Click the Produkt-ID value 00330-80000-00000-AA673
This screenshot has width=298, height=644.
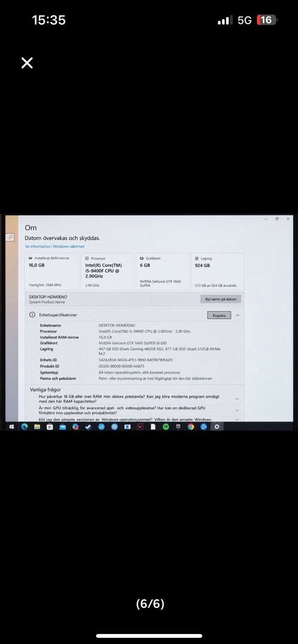122,366
